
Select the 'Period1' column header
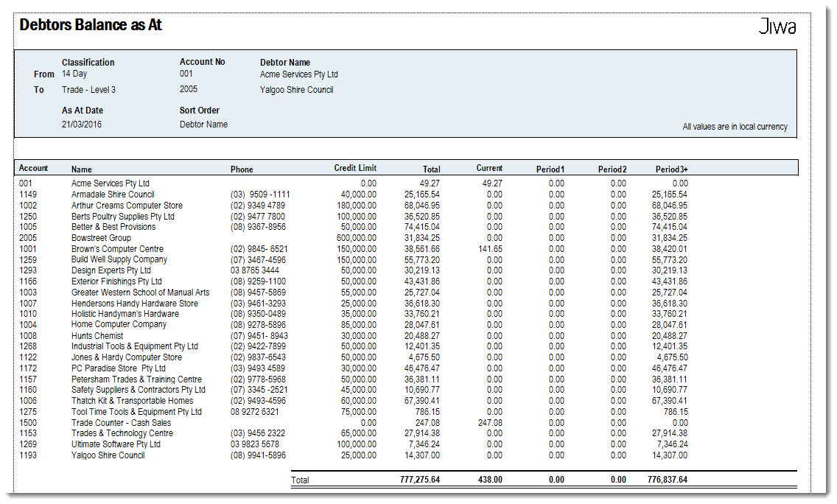[550, 169]
